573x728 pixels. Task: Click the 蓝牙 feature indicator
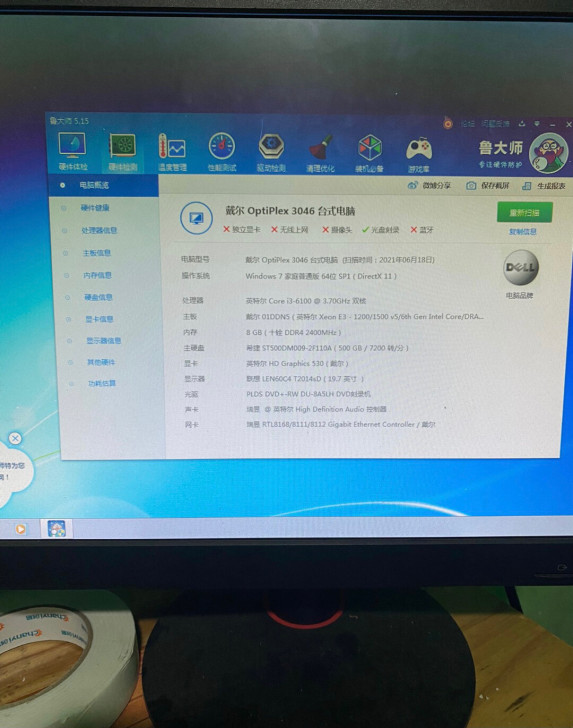[x=422, y=230]
